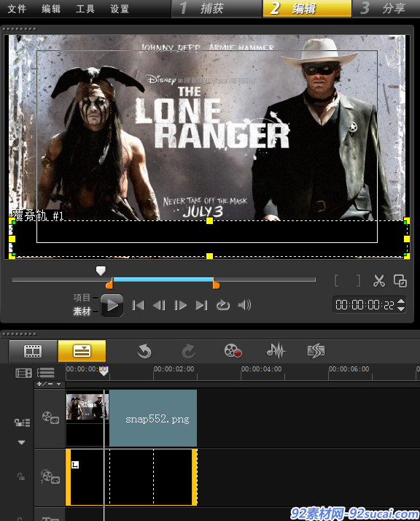Select the snap552.png clip
The image size is (420, 521).
point(153,418)
